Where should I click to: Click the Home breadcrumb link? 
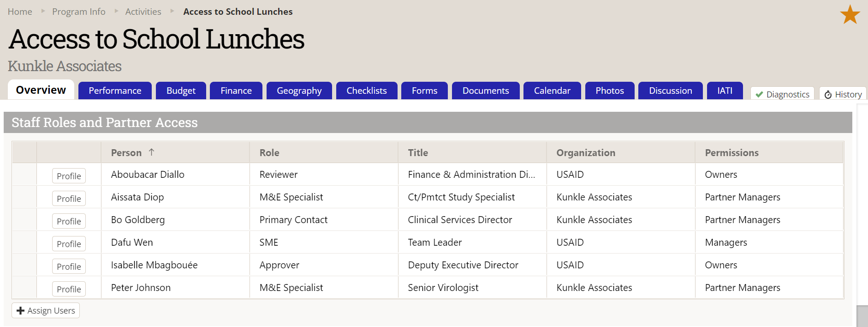[20, 12]
